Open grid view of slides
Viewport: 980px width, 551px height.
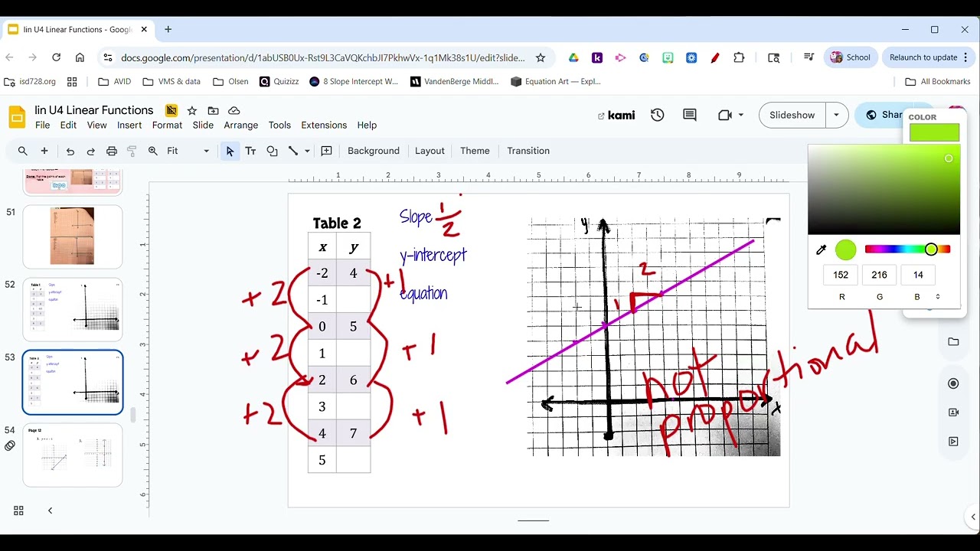click(18, 510)
